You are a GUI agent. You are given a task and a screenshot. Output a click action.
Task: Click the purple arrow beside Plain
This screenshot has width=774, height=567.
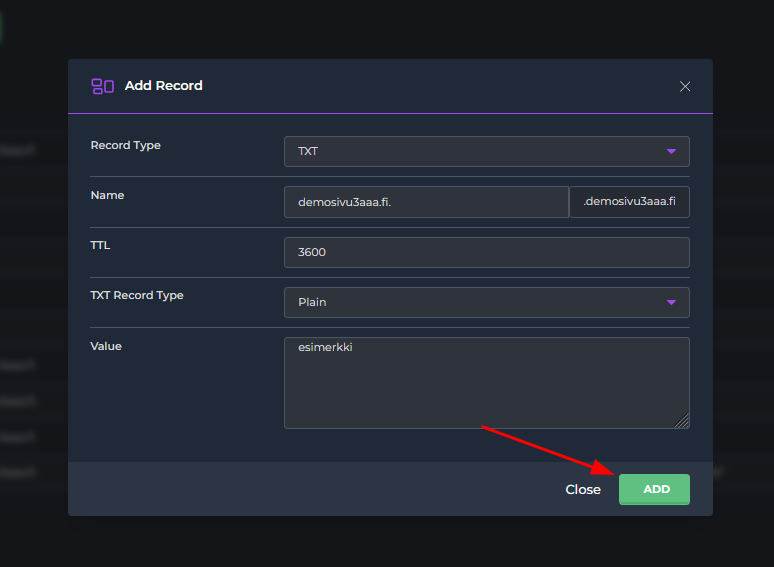point(671,302)
